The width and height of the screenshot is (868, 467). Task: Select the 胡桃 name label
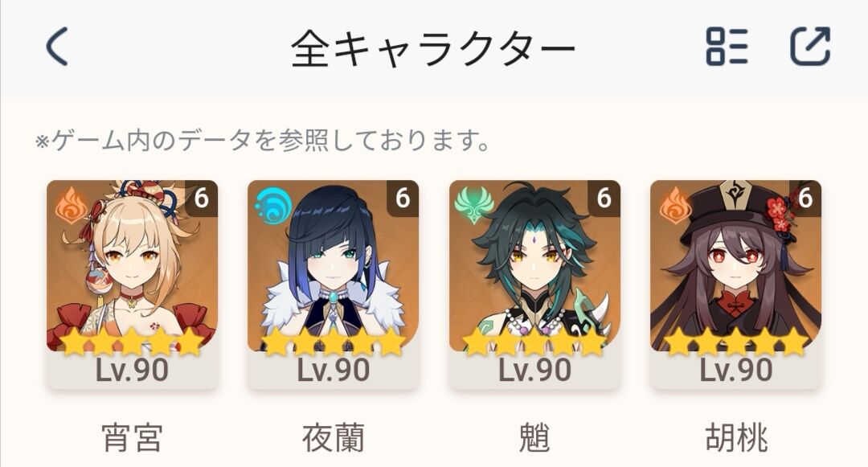click(736, 438)
